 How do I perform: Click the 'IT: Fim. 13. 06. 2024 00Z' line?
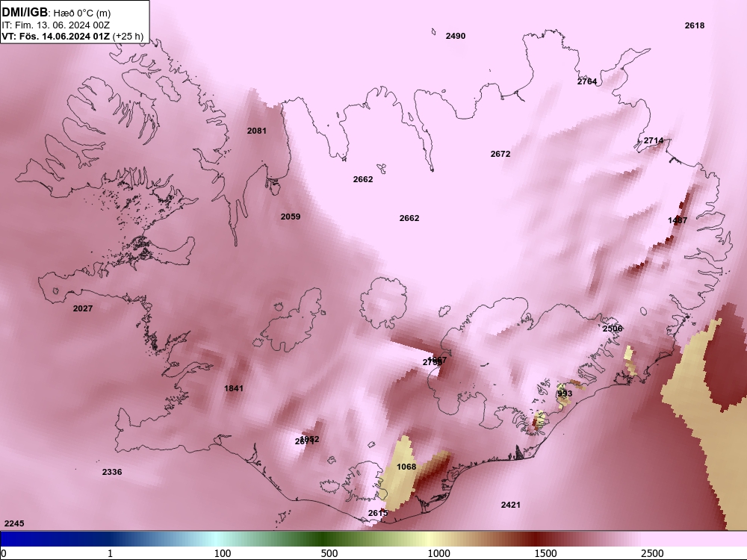[x=56, y=25]
